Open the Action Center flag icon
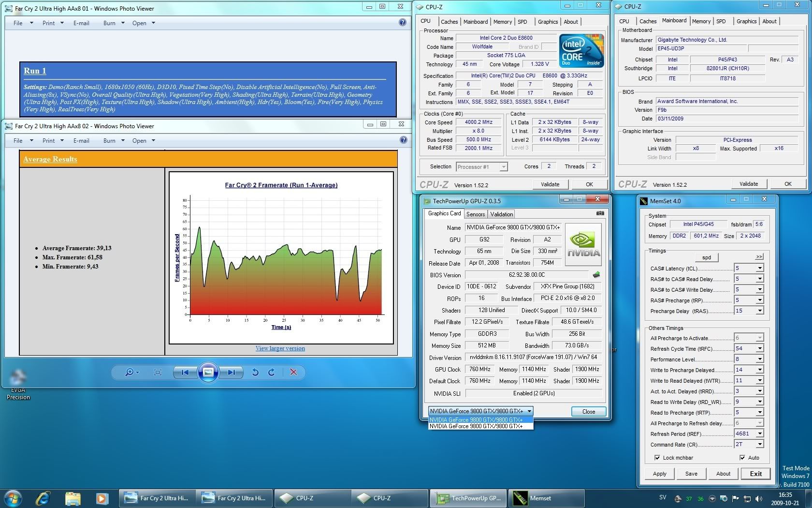 (736, 498)
